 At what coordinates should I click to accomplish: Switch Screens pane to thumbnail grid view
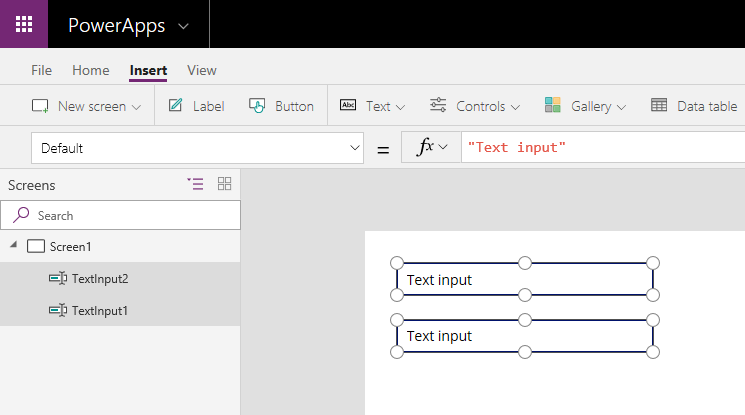tap(224, 184)
